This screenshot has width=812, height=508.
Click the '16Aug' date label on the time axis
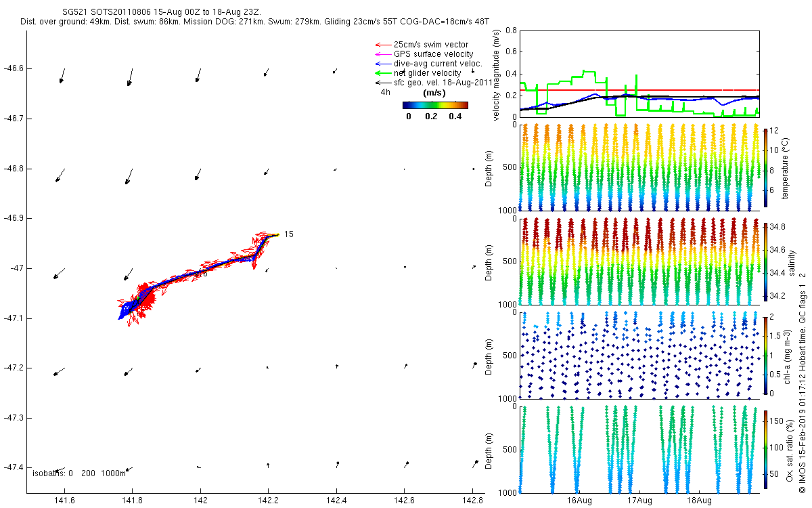[580, 501]
